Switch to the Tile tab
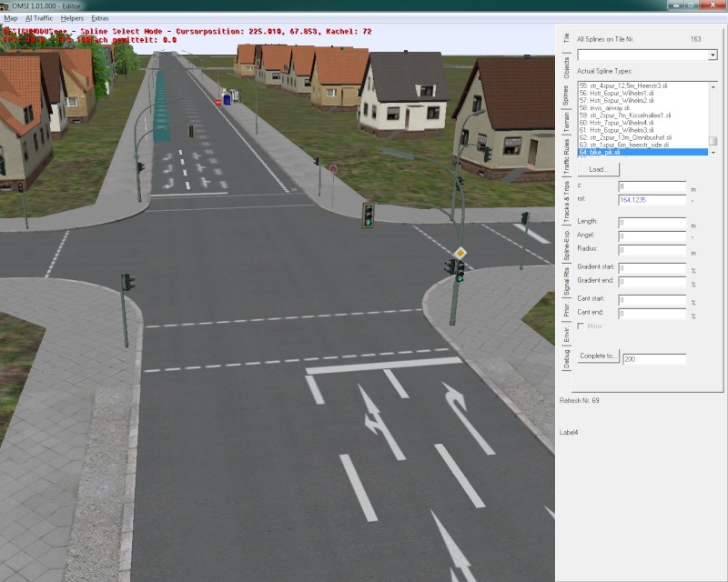728x582 pixels. pyautogui.click(x=566, y=38)
